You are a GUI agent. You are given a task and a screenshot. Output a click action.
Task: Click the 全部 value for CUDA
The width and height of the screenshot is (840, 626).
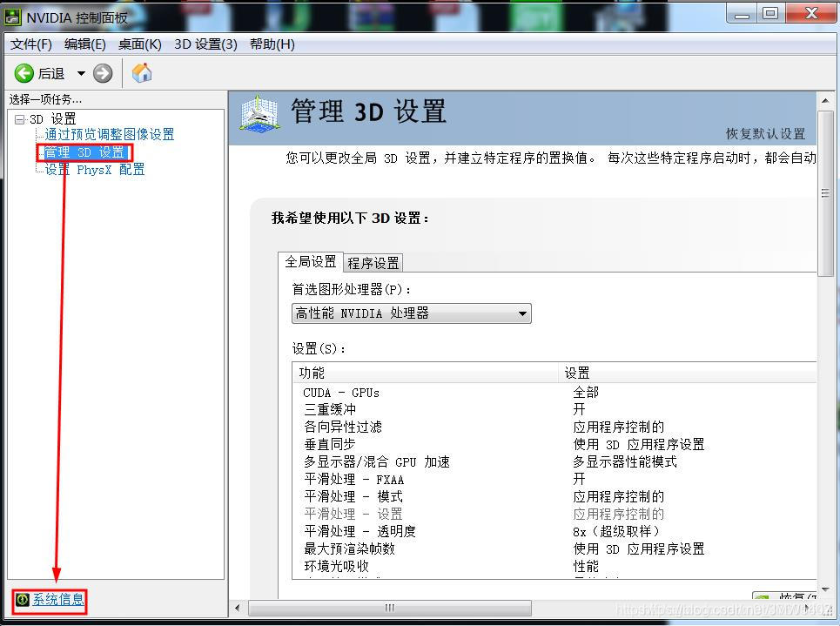586,393
